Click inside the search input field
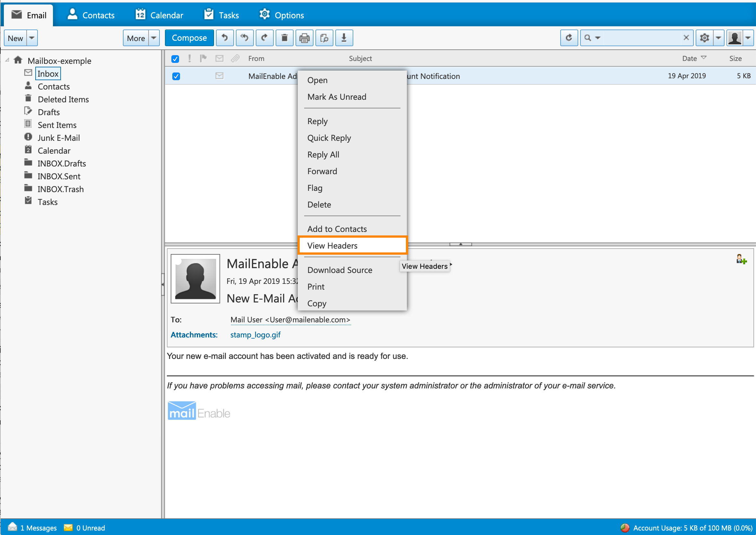Image resolution: width=756 pixels, height=535 pixels. [x=643, y=38]
